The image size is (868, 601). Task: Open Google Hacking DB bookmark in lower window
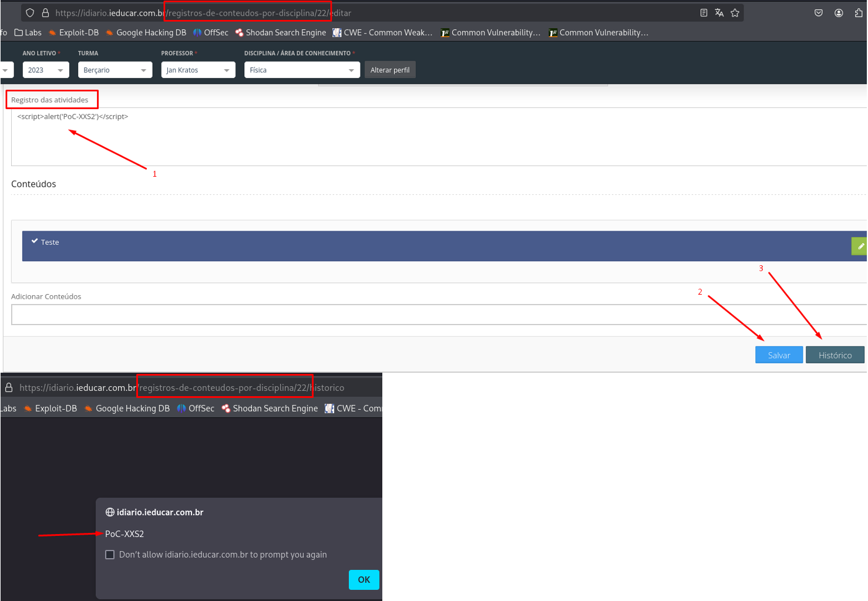[x=127, y=408]
